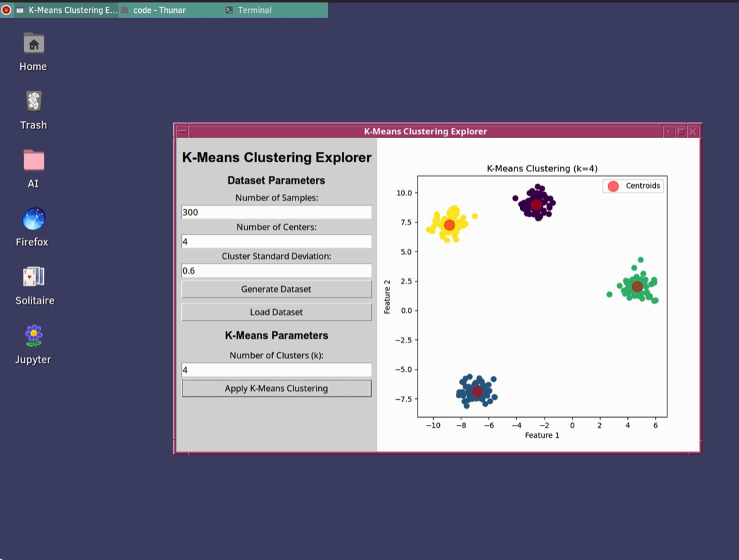Switch to code - Thunar taskbar item
The width and height of the screenshot is (739, 560).
click(x=159, y=10)
